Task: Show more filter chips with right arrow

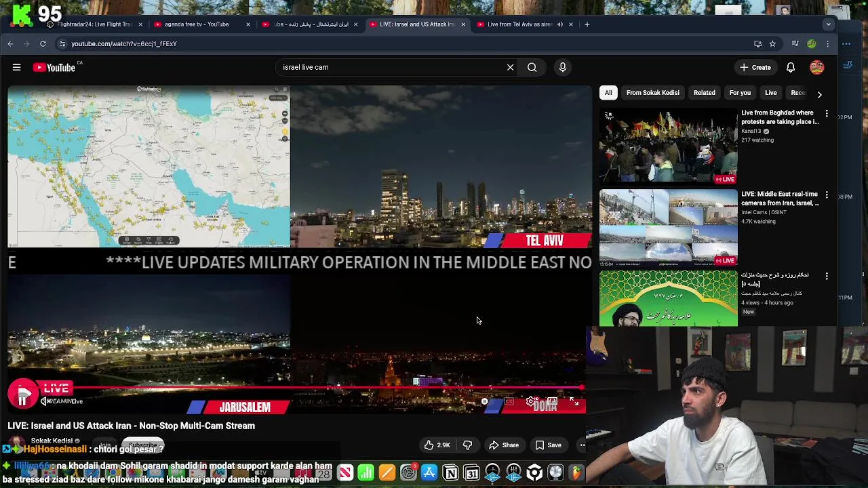Action: click(819, 94)
